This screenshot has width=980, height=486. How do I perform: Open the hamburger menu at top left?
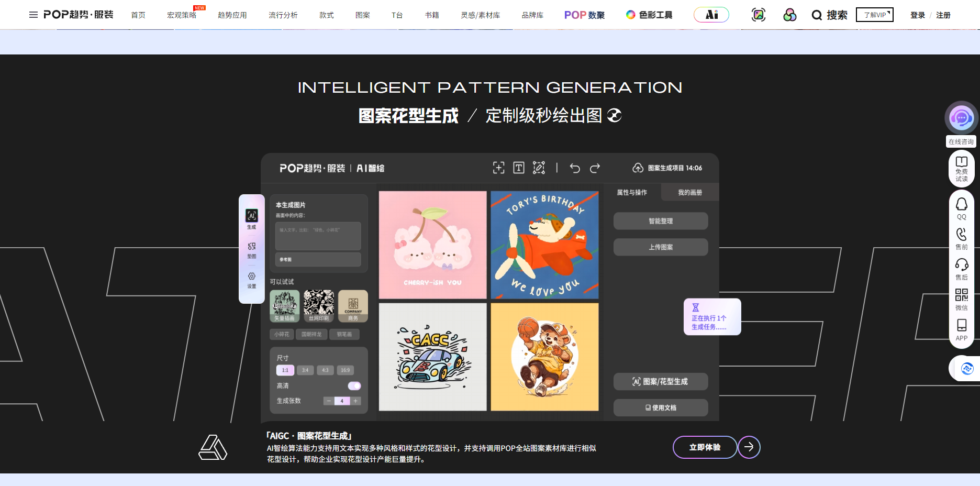click(x=33, y=15)
